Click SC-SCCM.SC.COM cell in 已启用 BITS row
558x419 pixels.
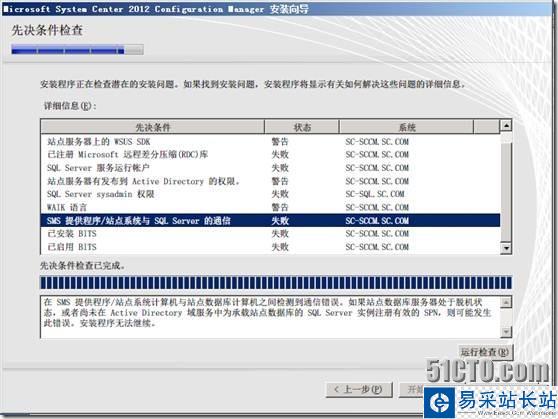click(x=377, y=247)
